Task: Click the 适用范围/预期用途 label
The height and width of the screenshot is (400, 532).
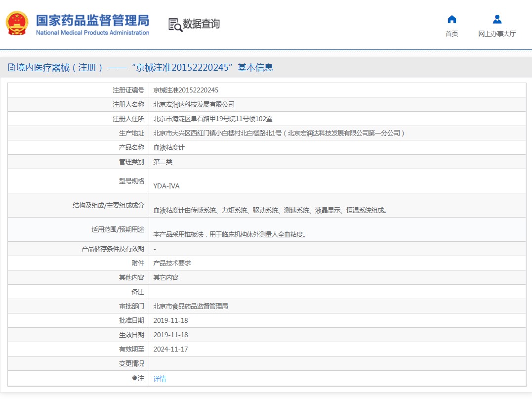Action: click(118, 229)
